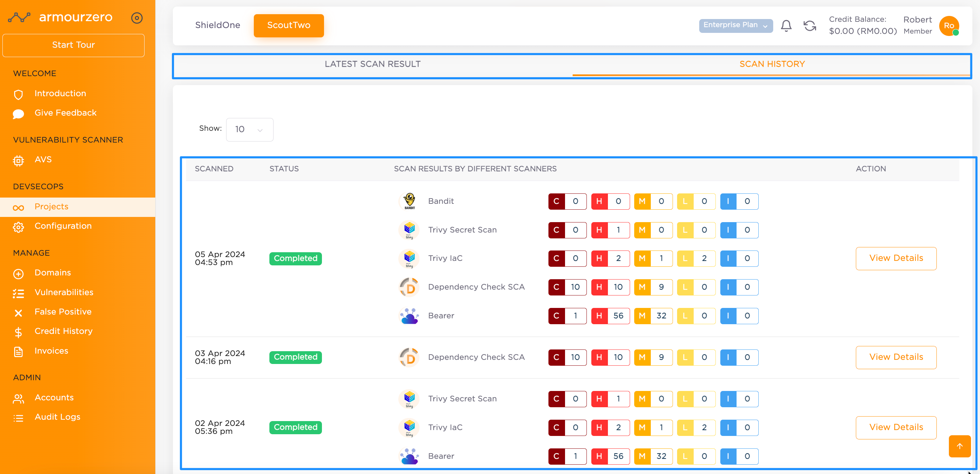This screenshot has height=474, width=980.
Task: Open Configuration in the sidebar
Action: click(x=63, y=226)
